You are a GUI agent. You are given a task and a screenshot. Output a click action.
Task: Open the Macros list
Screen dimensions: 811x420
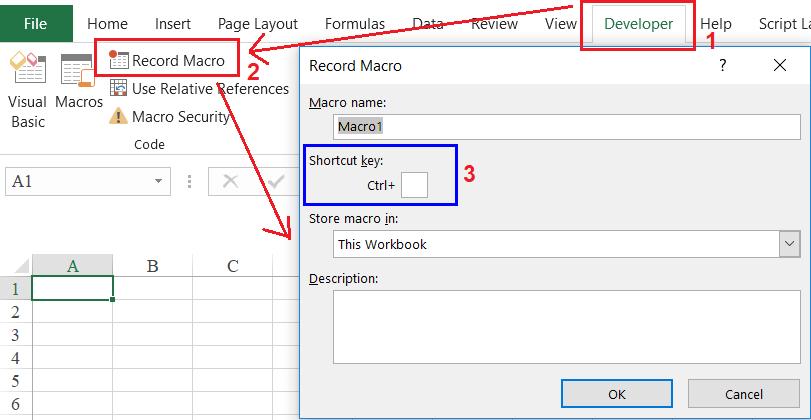pos(79,81)
